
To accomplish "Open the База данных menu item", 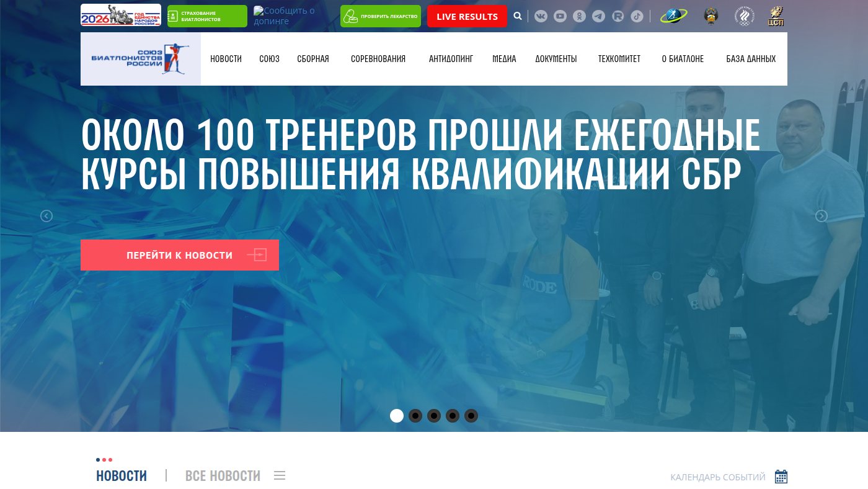I will pos(751,59).
